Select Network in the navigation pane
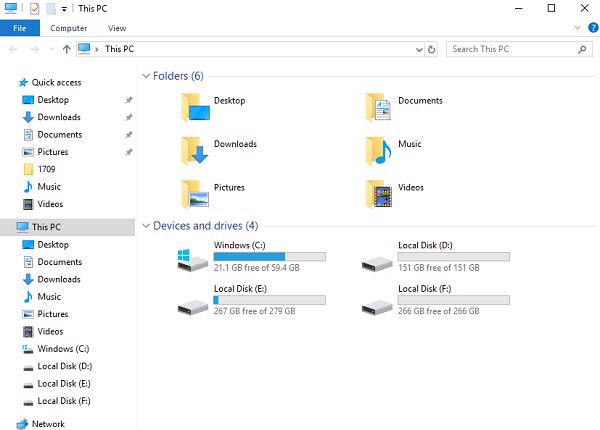This screenshot has width=600, height=430. pyautogui.click(x=48, y=424)
